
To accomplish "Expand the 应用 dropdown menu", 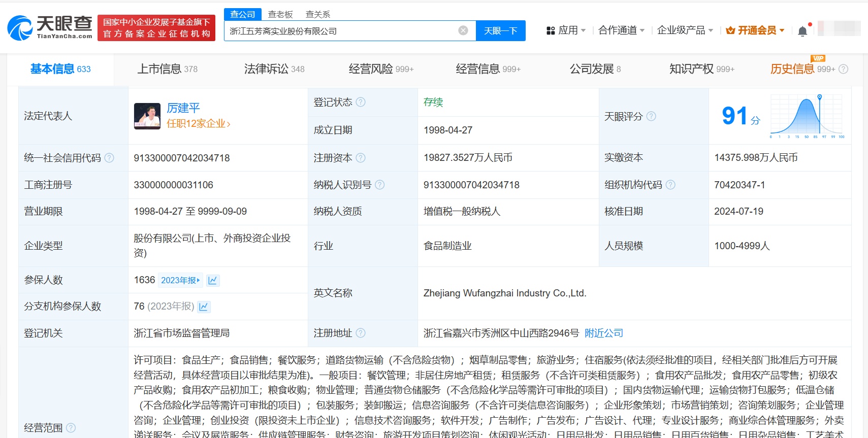I will pyautogui.click(x=566, y=30).
